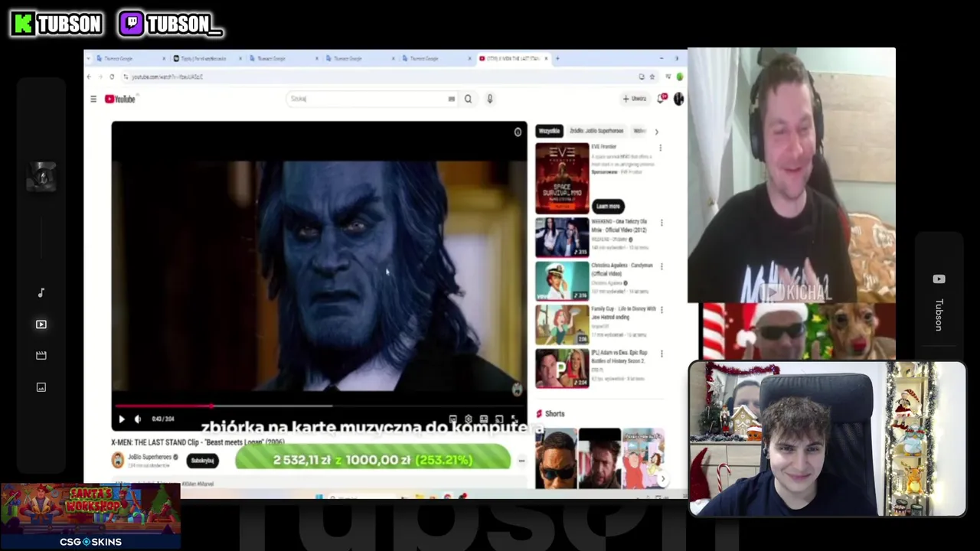Viewport: 980px width, 551px height.
Task: Select the video player icon in left sidebar
Action: (41, 324)
